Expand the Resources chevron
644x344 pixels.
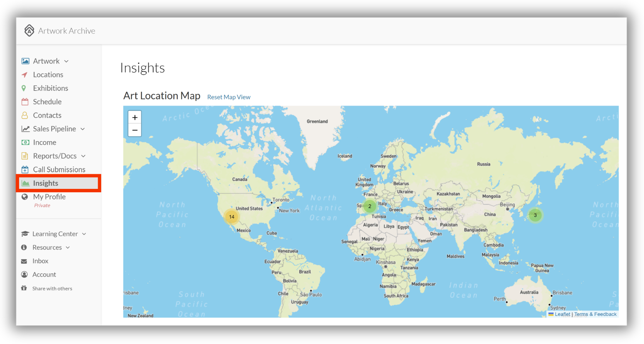pyautogui.click(x=68, y=248)
